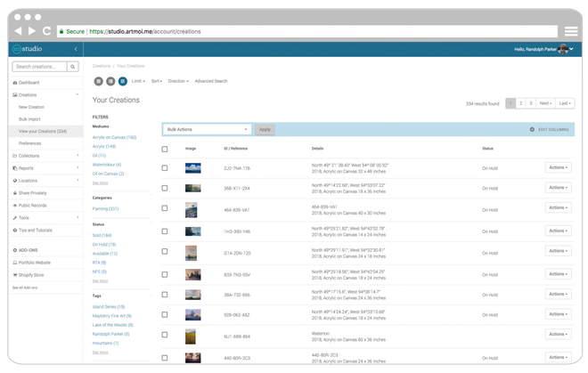The width and height of the screenshot is (588, 373).
Task: Tick the select-all checkbox in the table header
Action: click(x=165, y=149)
